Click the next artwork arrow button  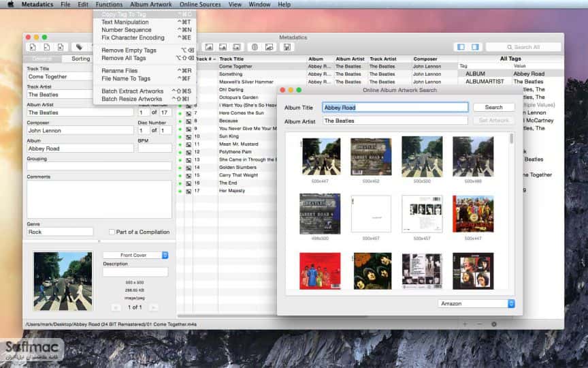click(x=153, y=307)
